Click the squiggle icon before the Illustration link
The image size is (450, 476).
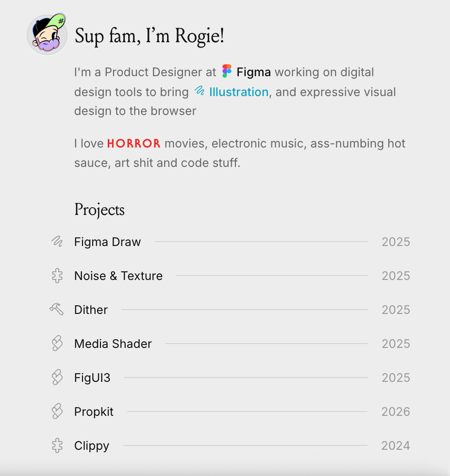(x=199, y=91)
